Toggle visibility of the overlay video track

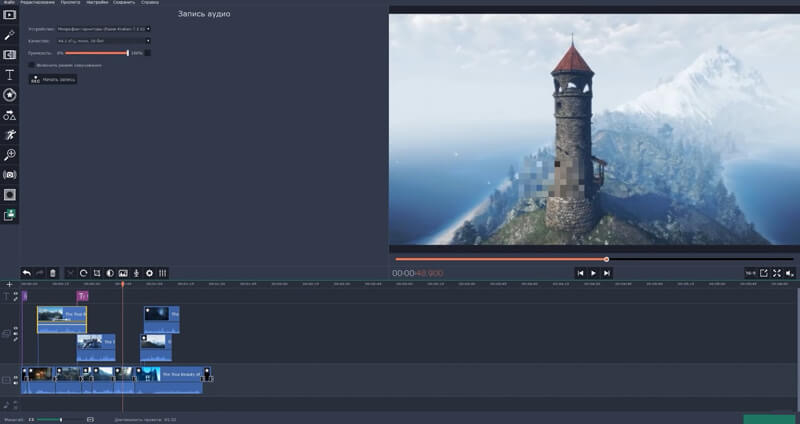click(x=16, y=328)
